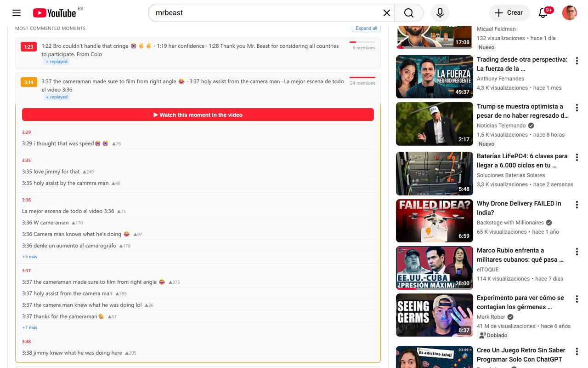Visit channel Anthony Fernandes
The height and width of the screenshot is (368, 588).
[500, 79]
